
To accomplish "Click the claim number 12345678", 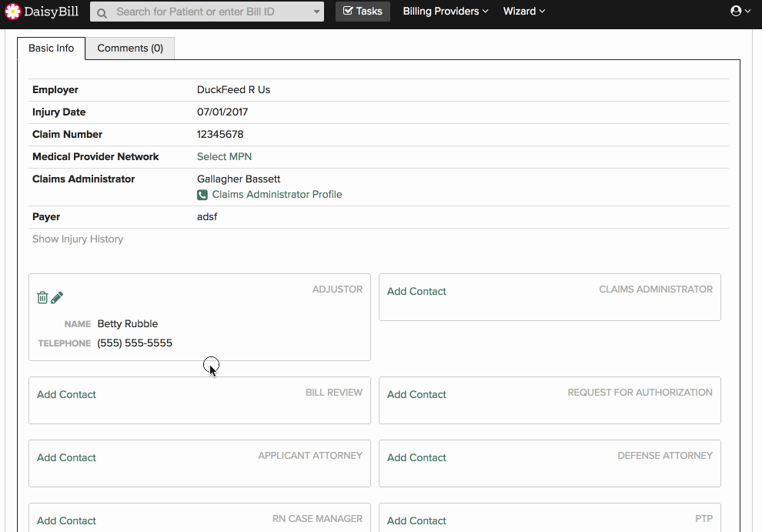I will pyautogui.click(x=220, y=135).
